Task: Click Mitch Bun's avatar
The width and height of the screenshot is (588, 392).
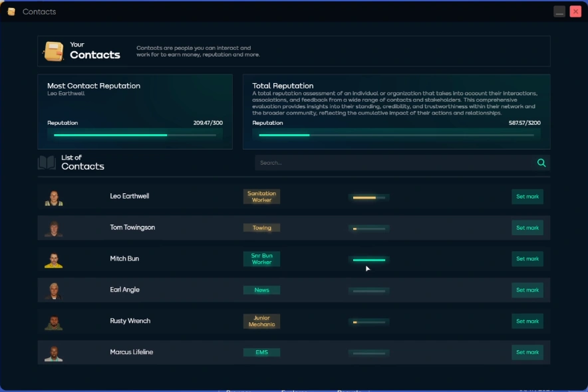Action: 54,260
